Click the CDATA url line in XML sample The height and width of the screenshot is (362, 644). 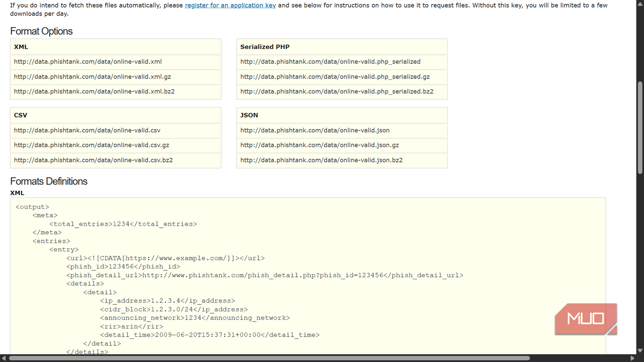[165, 258]
